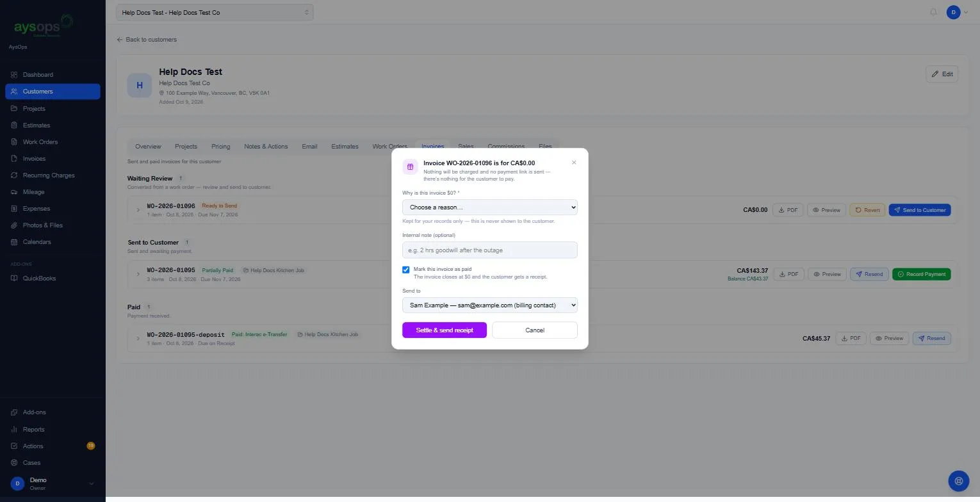Uncheck Mark this invoice as paid
This screenshot has width=980, height=502.
[405, 270]
